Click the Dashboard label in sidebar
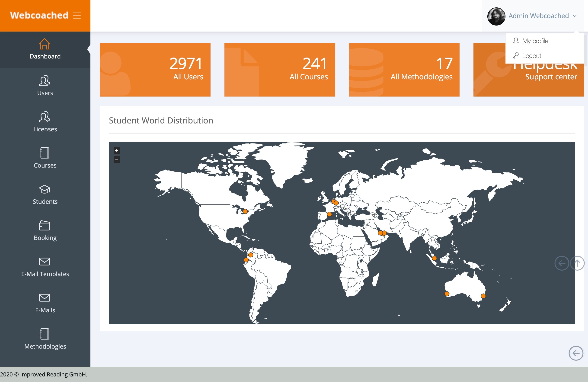This screenshot has height=382, width=588. tap(45, 56)
